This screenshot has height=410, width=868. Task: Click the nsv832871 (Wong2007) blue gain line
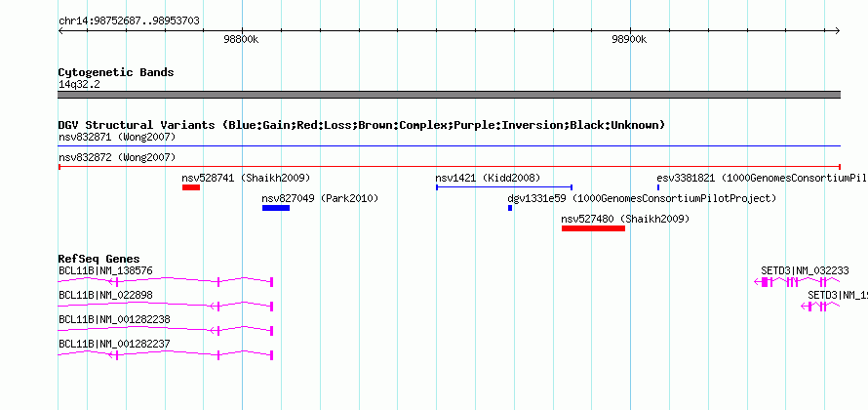(x=450, y=146)
